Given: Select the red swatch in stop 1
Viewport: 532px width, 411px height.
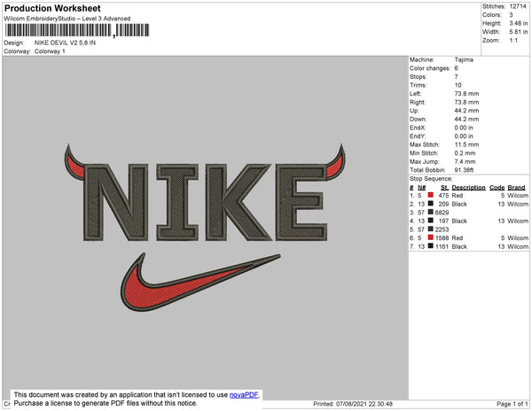Looking at the screenshot, I should (x=430, y=195).
